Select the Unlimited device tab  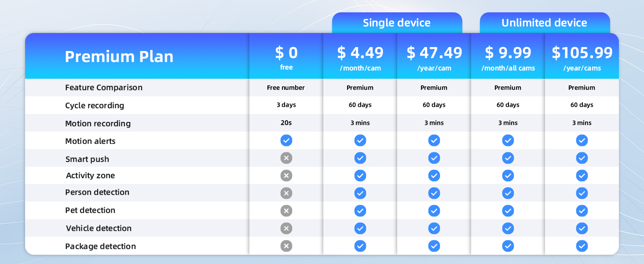coord(545,23)
